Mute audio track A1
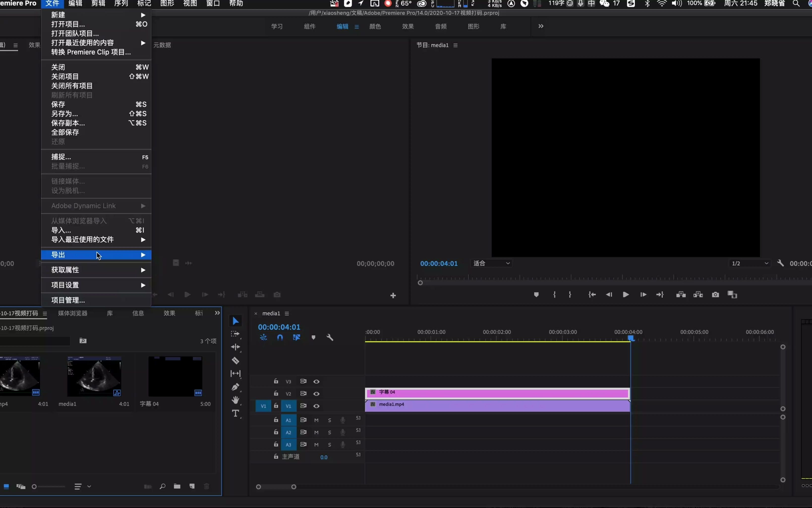This screenshot has height=508, width=812. (316, 420)
